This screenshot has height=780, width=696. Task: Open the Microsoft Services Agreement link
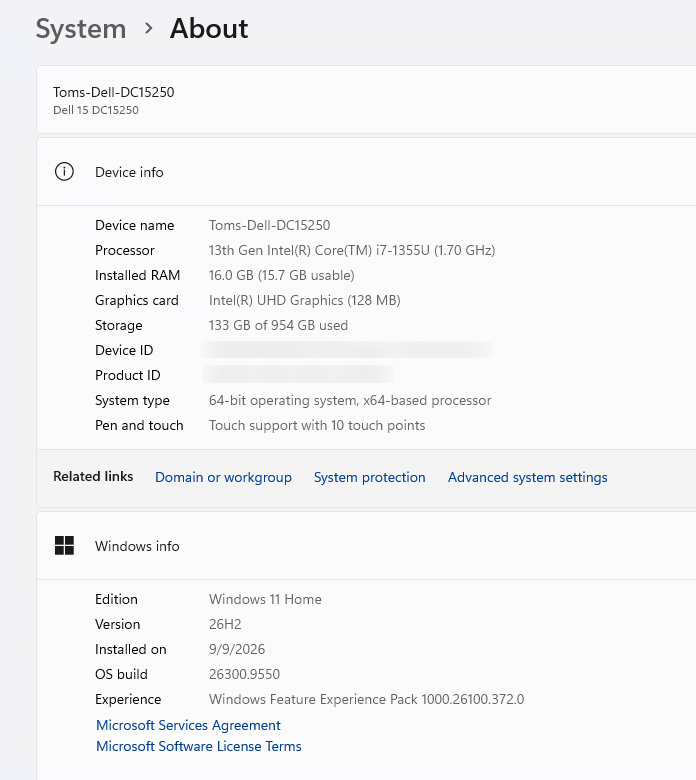coord(189,725)
